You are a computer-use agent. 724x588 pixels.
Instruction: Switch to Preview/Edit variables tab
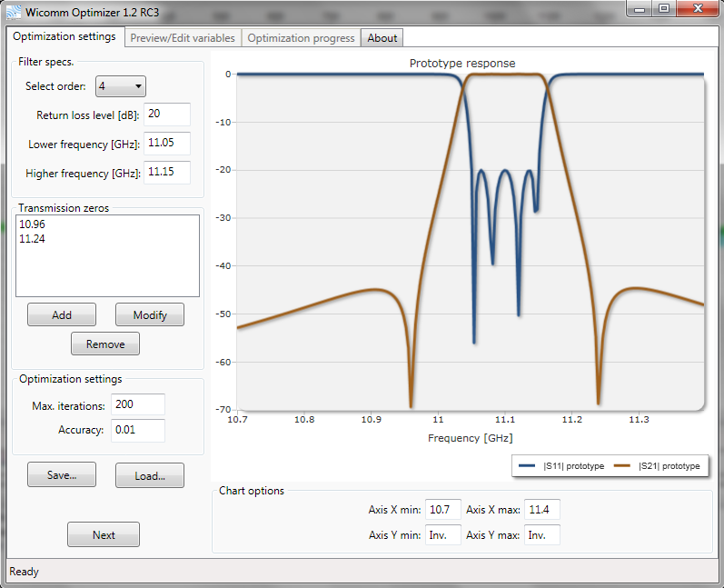click(x=183, y=38)
